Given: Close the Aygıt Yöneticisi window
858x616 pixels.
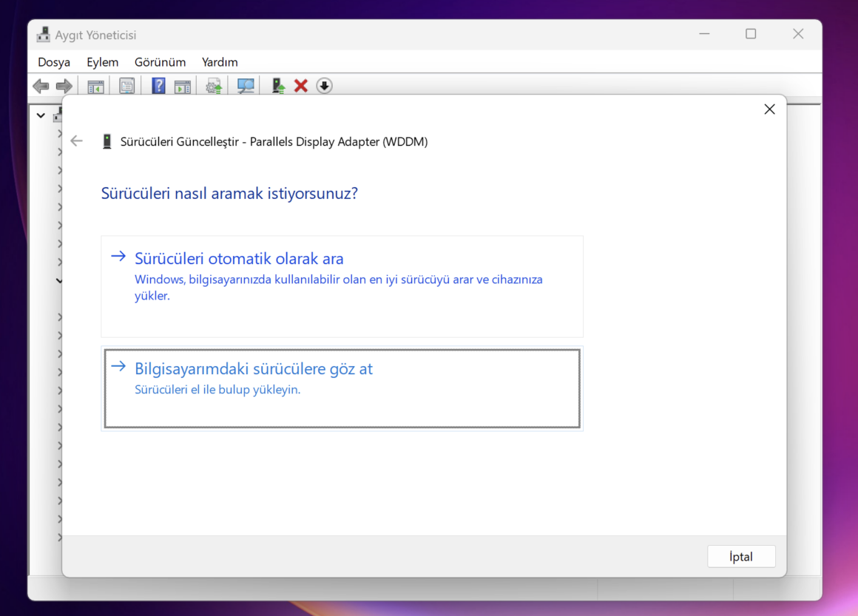Looking at the screenshot, I should (x=798, y=34).
